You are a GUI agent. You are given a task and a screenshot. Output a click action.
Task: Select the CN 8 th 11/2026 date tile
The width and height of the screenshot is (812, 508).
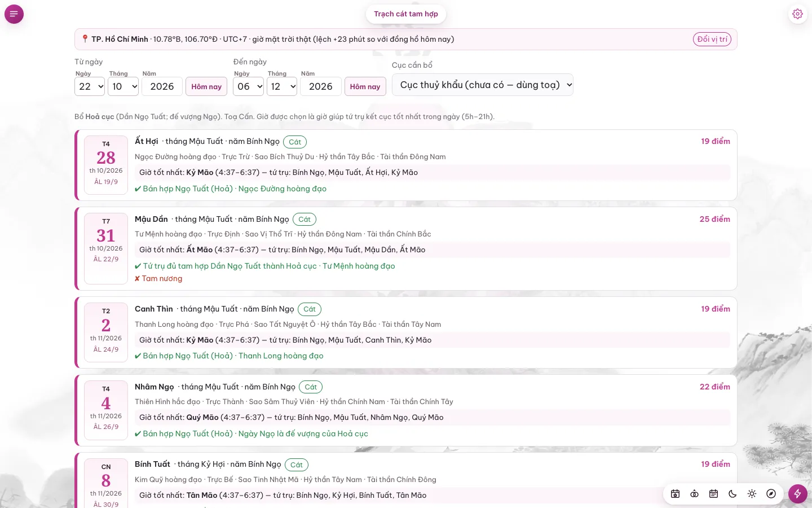pyautogui.click(x=106, y=483)
